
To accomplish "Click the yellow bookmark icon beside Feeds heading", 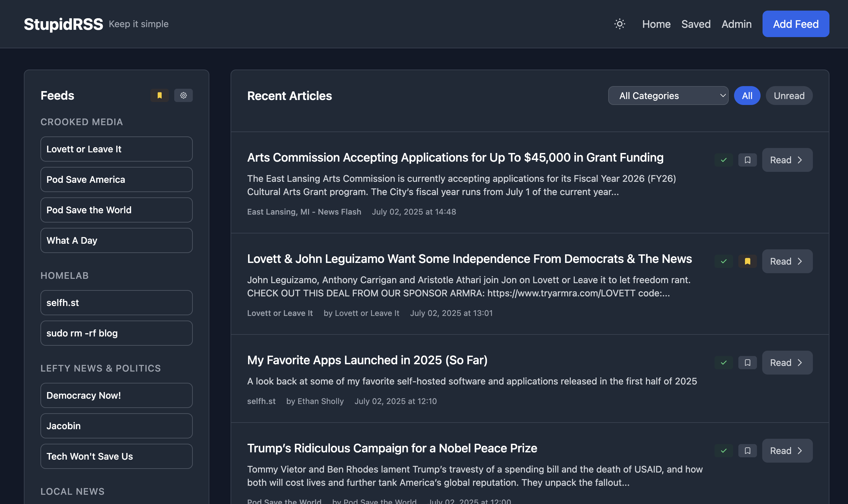I will point(159,95).
